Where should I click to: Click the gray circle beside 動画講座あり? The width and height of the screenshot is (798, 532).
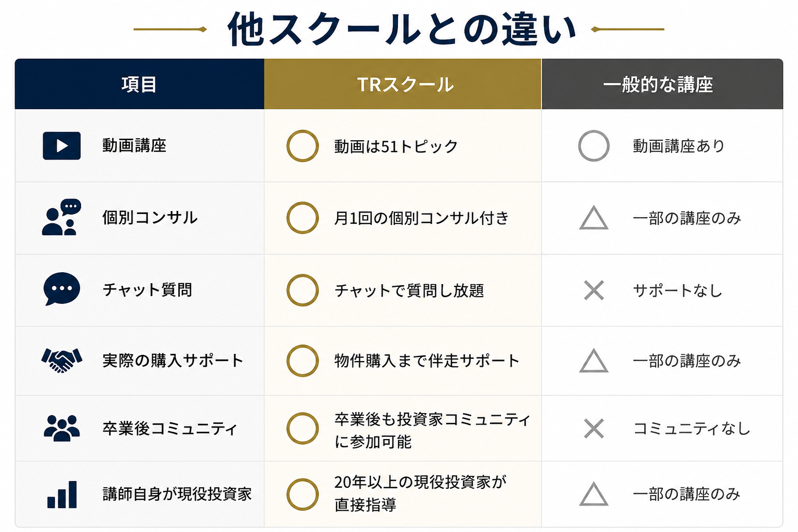tap(594, 146)
